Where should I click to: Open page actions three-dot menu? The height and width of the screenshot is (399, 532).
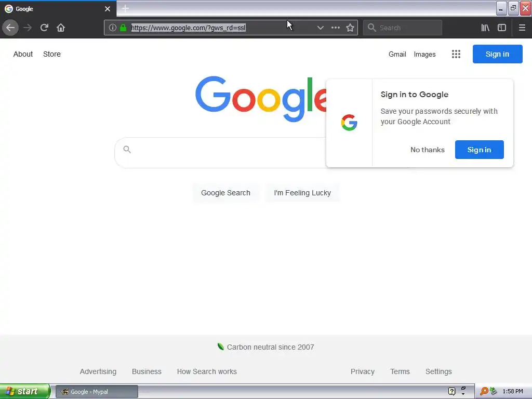tap(335, 28)
